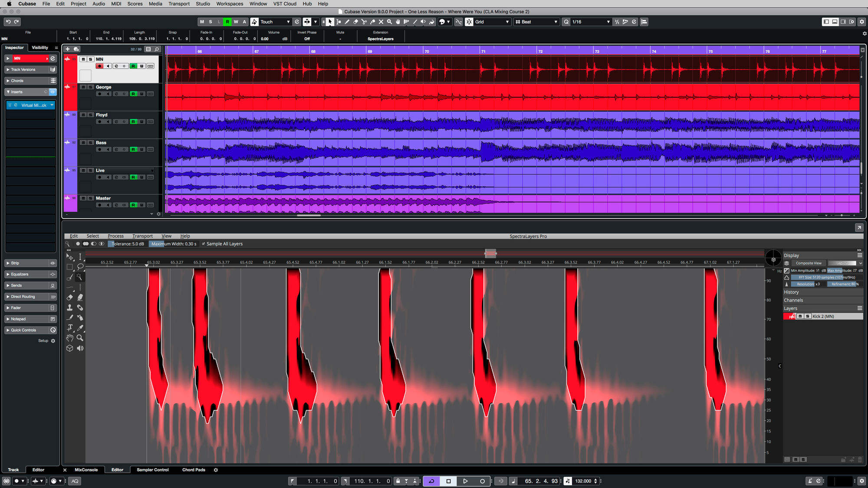Open the Process menu in SpectraLayers

pos(115,236)
